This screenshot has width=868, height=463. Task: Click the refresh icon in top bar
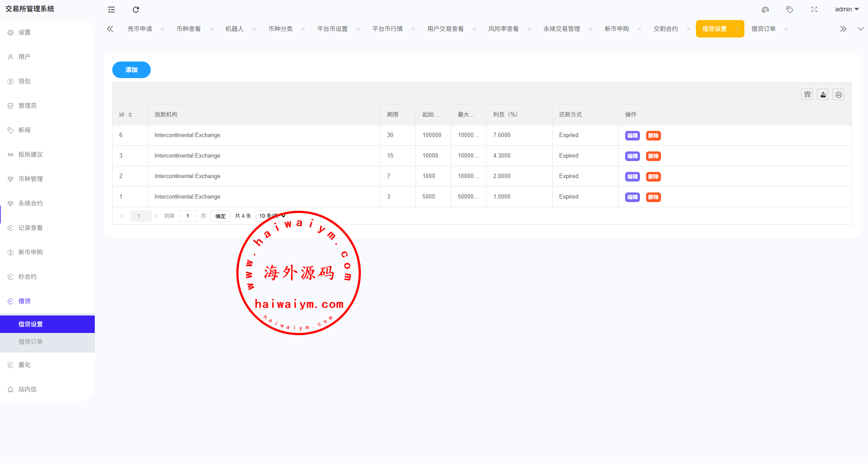136,10
